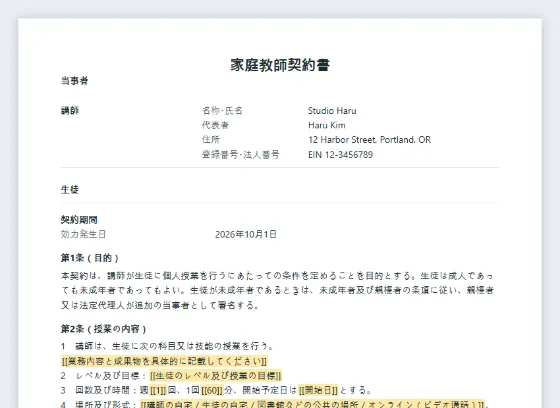Screen dimensions: 560x408
Task: Click the [[1]] weekly count placeholder
Action: pos(158,390)
